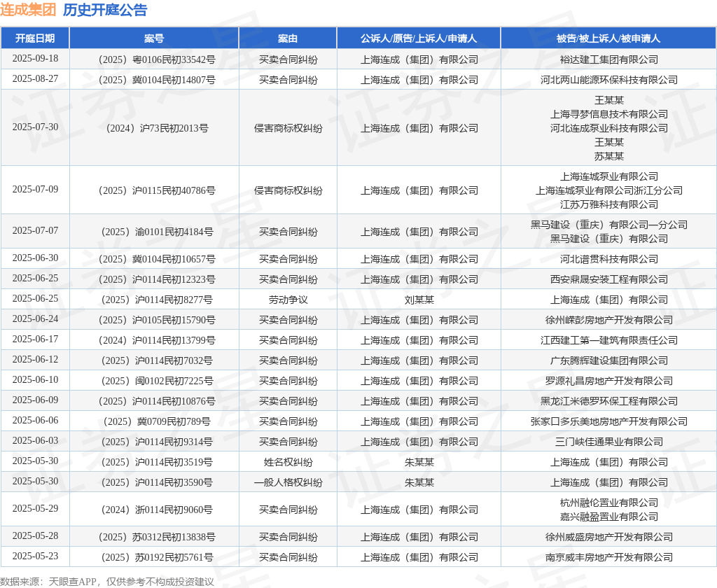Click defendant 三门峡佳通果业有限公司
The width and height of the screenshot is (717, 588).
pyautogui.click(x=608, y=442)
